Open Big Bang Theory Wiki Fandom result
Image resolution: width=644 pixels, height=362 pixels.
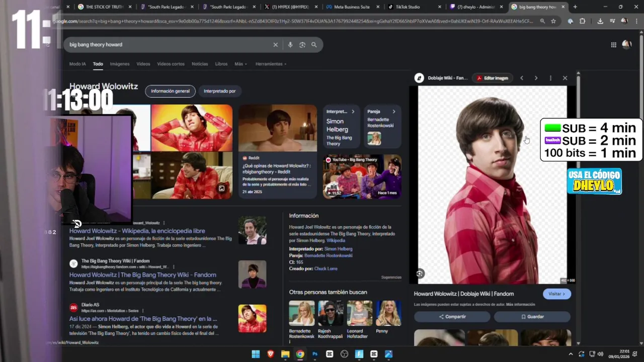click(x=143, y=275)
